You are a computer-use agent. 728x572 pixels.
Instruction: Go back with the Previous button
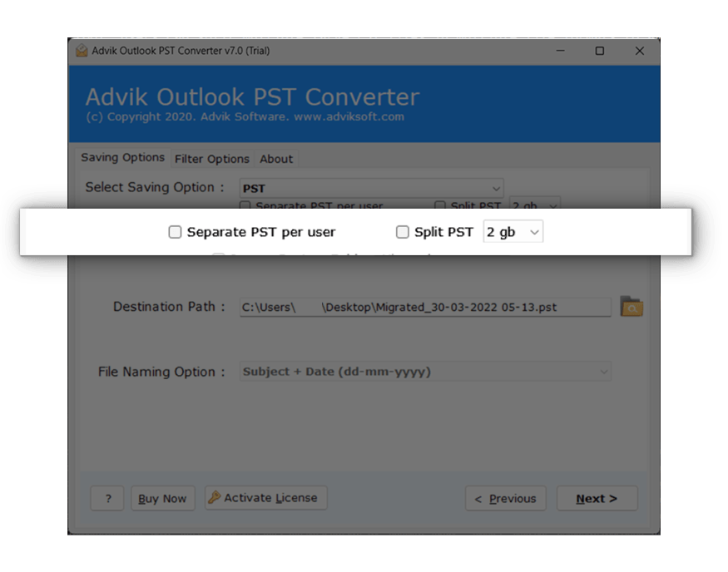click(x=506, y=499)
